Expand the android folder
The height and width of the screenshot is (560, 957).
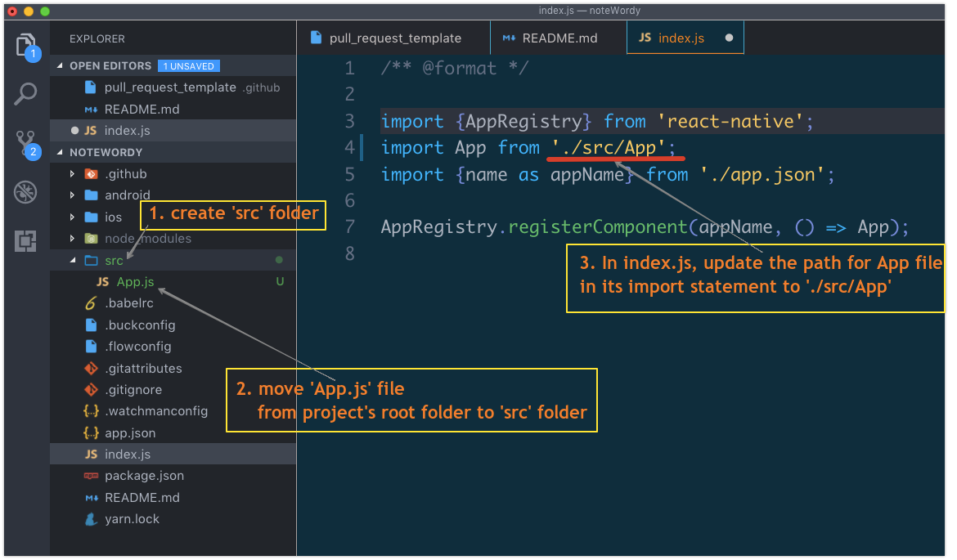point(70,195)
